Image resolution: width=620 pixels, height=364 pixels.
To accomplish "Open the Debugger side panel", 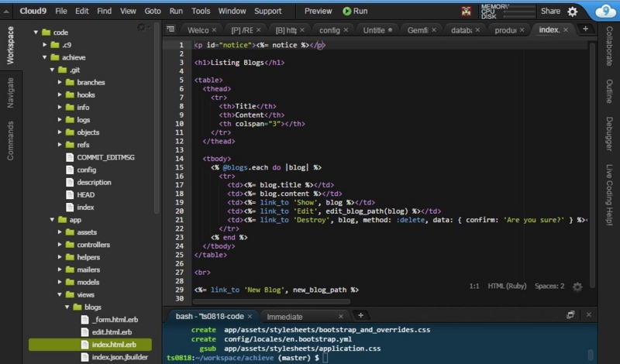I will 609,133.
